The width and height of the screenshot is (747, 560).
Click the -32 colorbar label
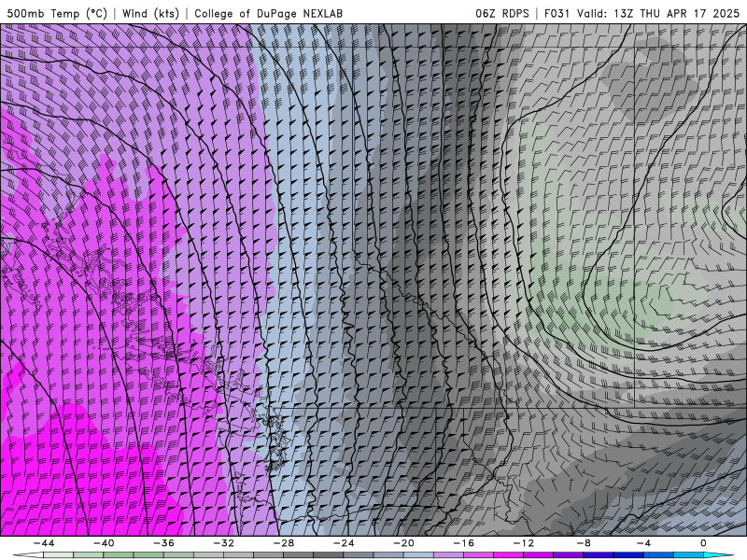point(223,543)
